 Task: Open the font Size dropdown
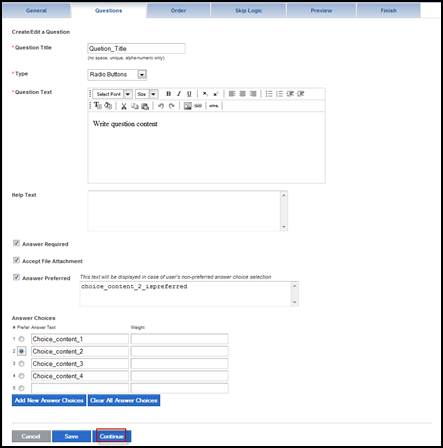[x=153, y=94]
